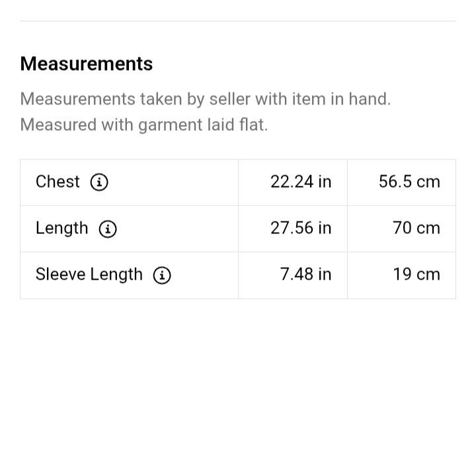Click the empty white area below the table
Image resolution: width=476 pixels, height=476 pixels.
pos(238,385)
